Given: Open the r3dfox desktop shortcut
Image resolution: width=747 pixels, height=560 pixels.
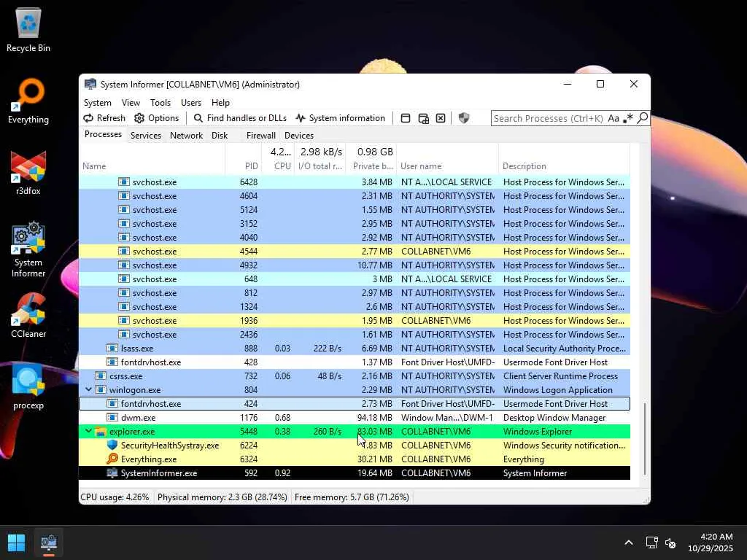Looking at the screenshot, I should coord(28,172).
